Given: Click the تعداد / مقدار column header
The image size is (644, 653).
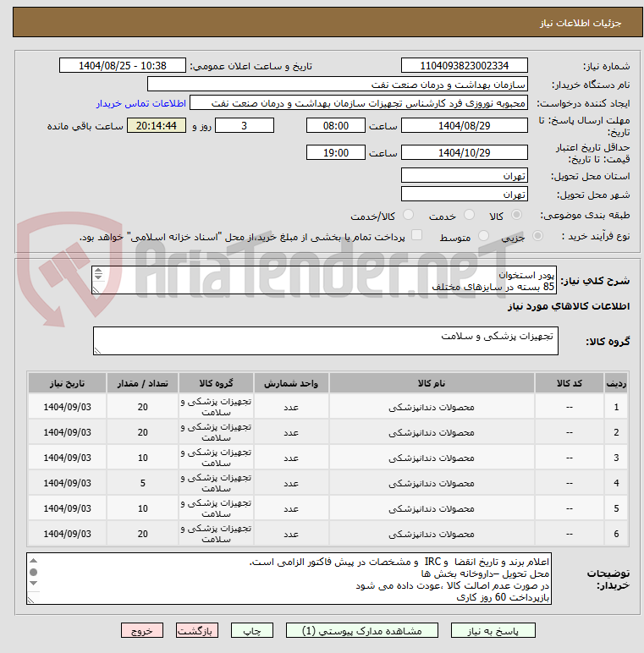Looking at the screenshot, I should pyautogui.click(x=142, y=383).
